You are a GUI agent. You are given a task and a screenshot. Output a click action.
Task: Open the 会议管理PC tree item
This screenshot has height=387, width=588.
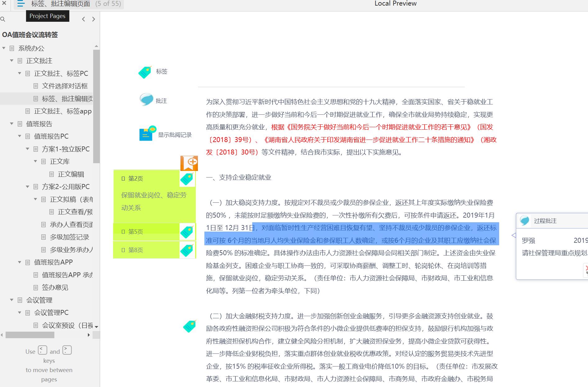(51, 312)
